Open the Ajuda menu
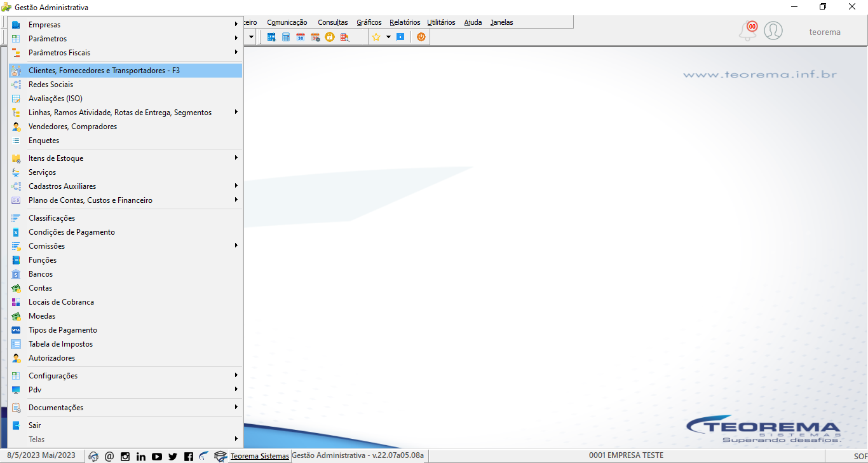 (473, 22)
